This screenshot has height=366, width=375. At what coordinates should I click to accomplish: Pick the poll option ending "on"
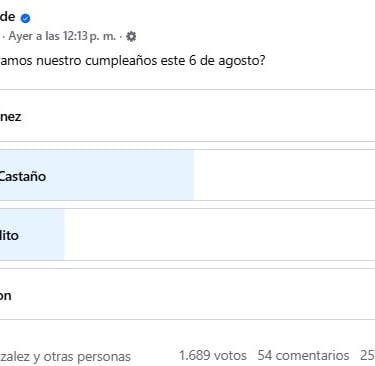187,294
